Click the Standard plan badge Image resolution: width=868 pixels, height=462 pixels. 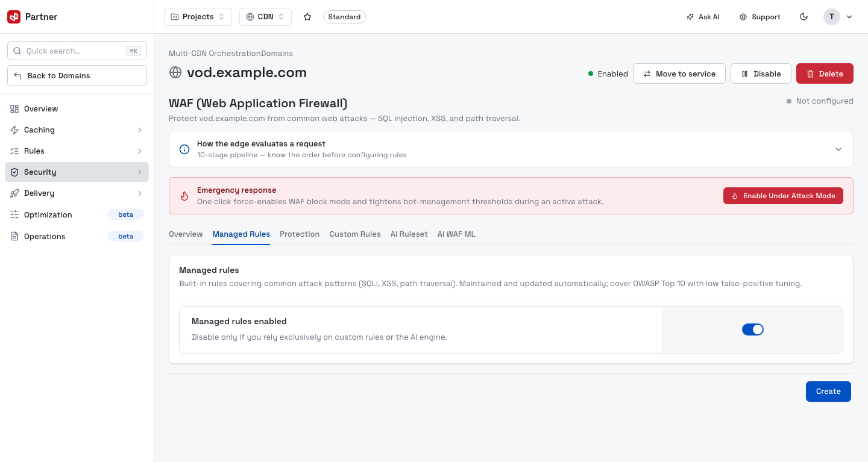click(x=344, y=17)
